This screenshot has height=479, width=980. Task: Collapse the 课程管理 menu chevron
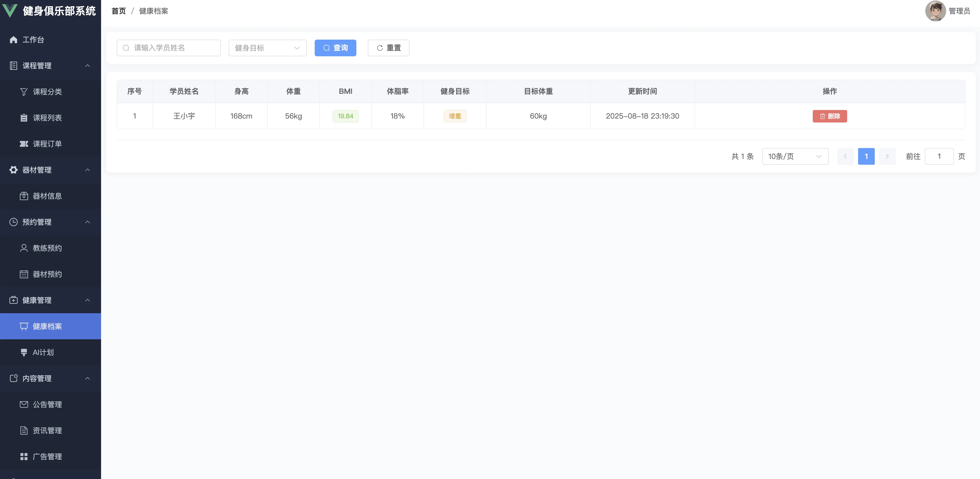[88, 66]
